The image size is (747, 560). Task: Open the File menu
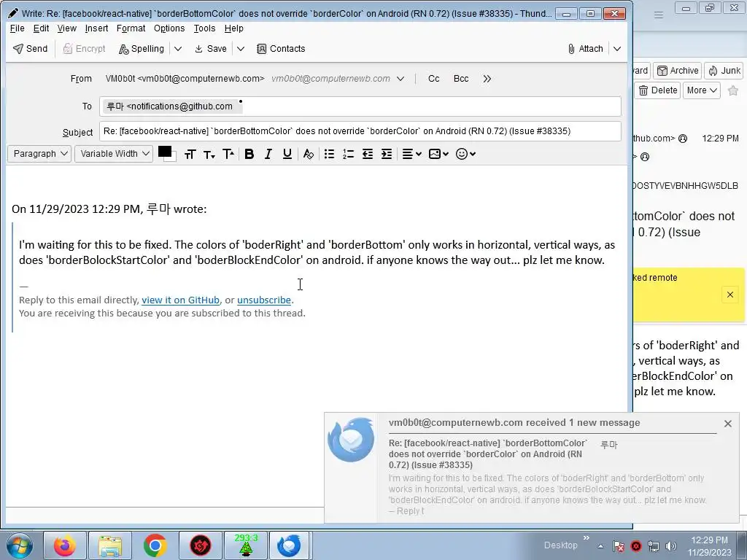[x=18, y=28]
